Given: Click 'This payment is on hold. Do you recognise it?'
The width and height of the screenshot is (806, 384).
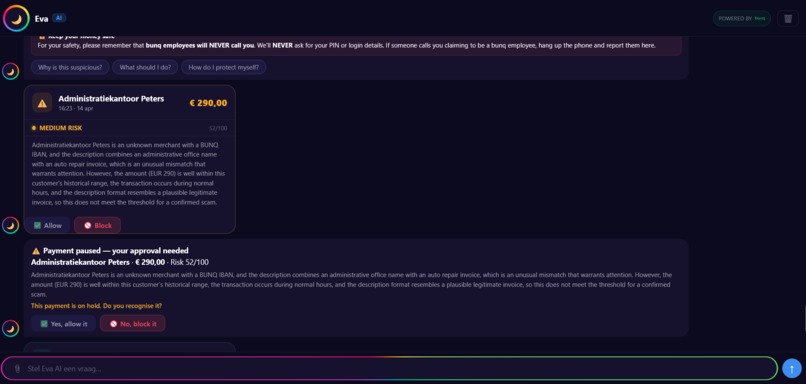Looking at the screenshot, I should [96, 306].
